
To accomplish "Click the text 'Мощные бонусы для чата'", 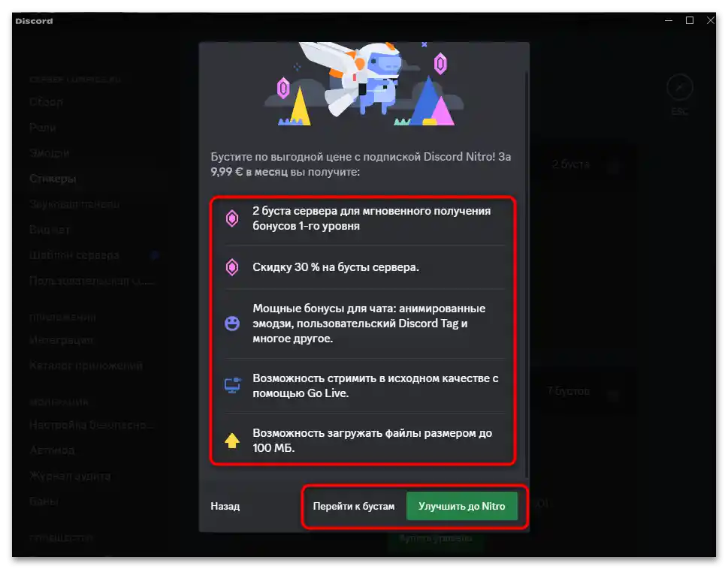I will [x=324, y=309].
